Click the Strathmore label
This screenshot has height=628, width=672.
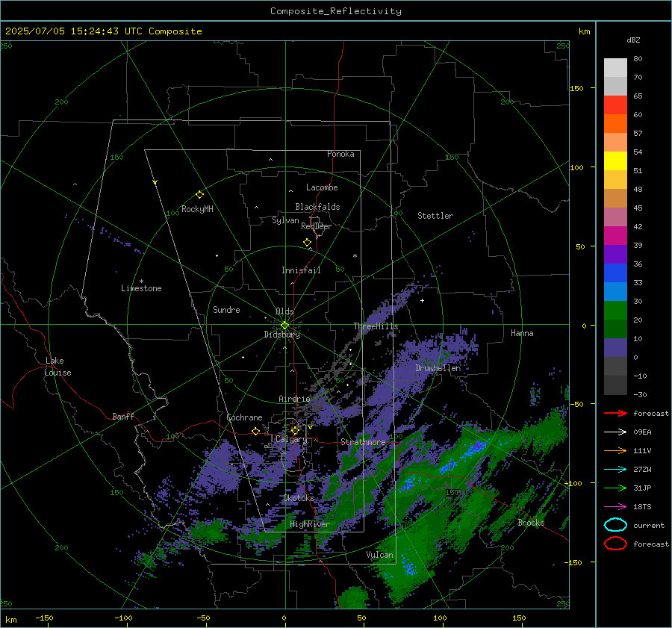coord(363,442)
